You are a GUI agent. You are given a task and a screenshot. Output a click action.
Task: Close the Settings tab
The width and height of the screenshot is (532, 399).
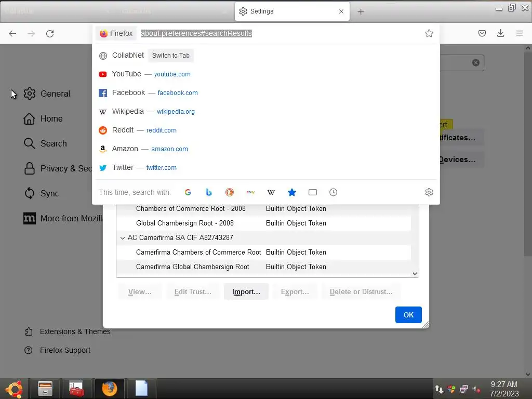pyautogui.click(x=341, y=11)
